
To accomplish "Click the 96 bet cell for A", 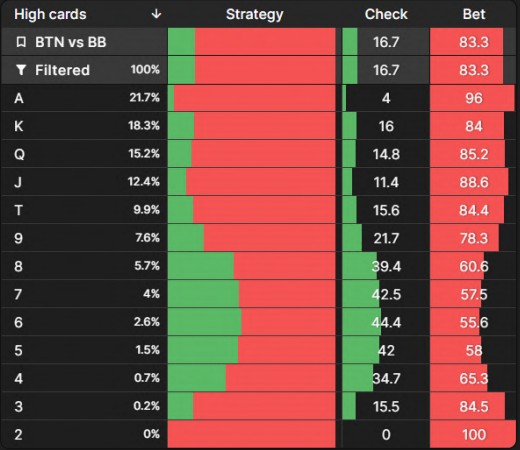I will (472, 98).
